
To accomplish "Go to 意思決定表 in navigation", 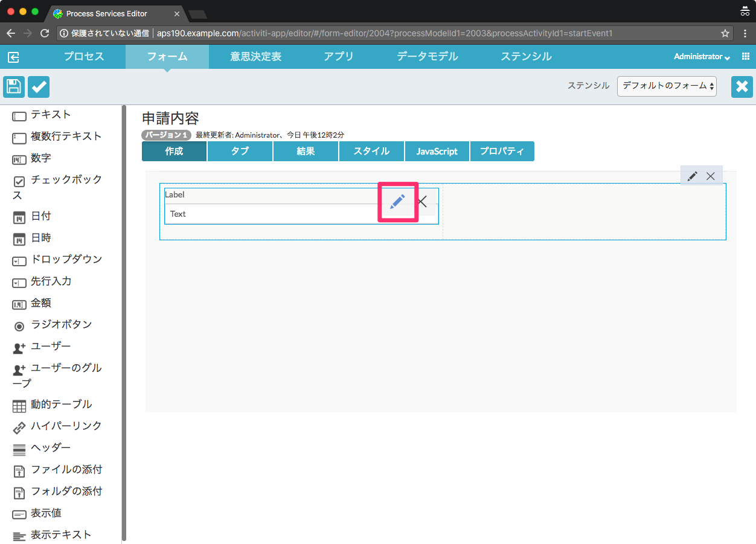I will pos(255,57).
